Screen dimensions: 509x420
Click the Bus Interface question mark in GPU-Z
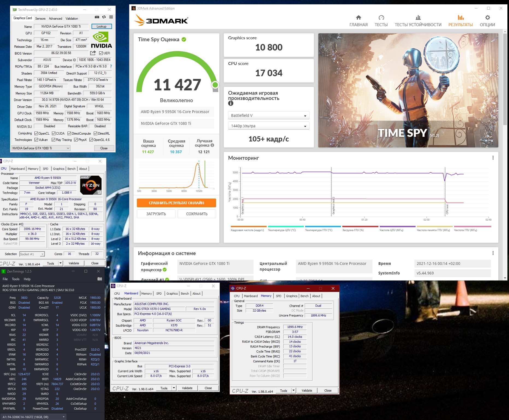111,66
